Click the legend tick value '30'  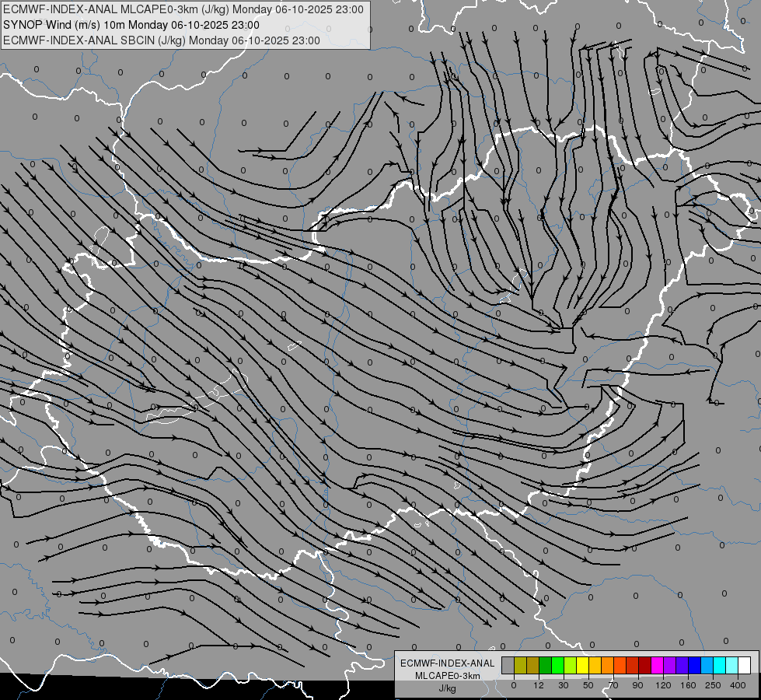(564, 685)
